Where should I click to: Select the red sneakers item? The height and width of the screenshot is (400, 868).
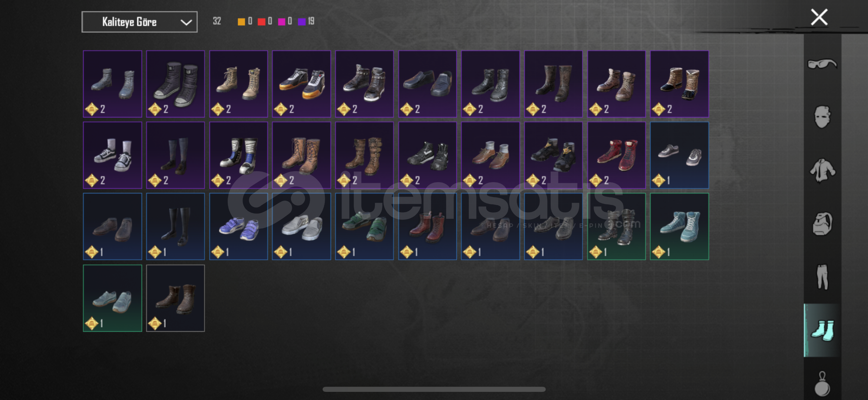(616, 155)
